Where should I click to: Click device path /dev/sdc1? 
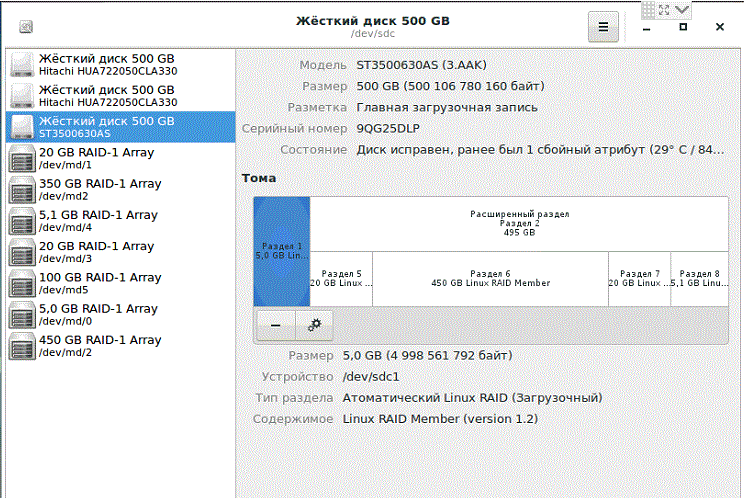(x=371, y=377)
